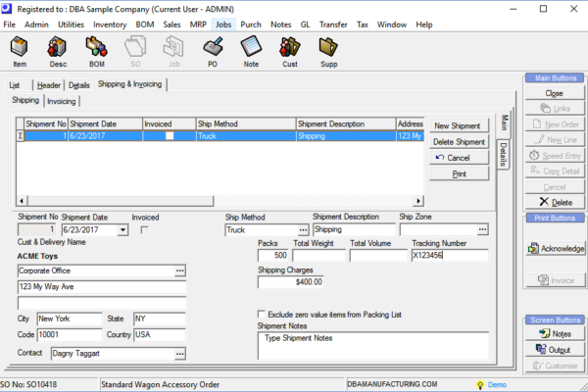The width and height of the screenshot is (588, 392).
Task: Click the Acknowledge print button icon
Action: [533, 248]
